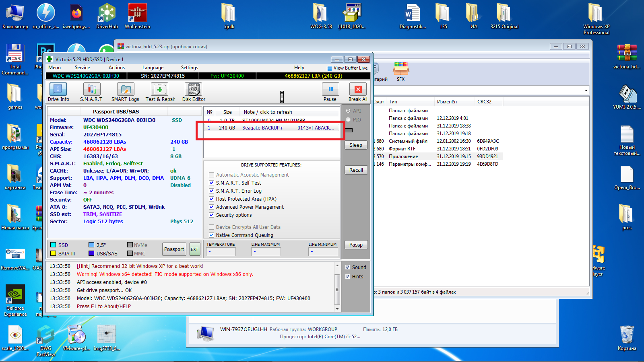
Task: Sort by Тип column in WinRAR
Action: point(410,102)
